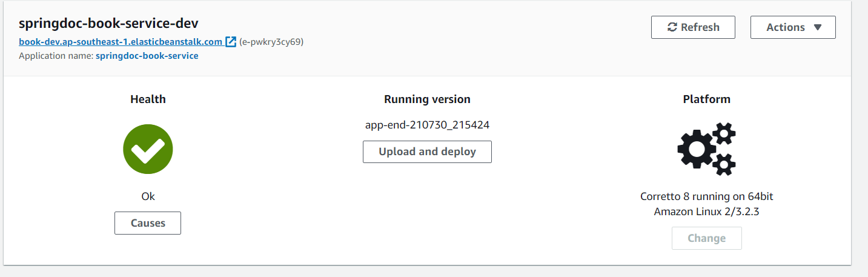Click the circular arrows icon in Refresh

coord(672,27)
